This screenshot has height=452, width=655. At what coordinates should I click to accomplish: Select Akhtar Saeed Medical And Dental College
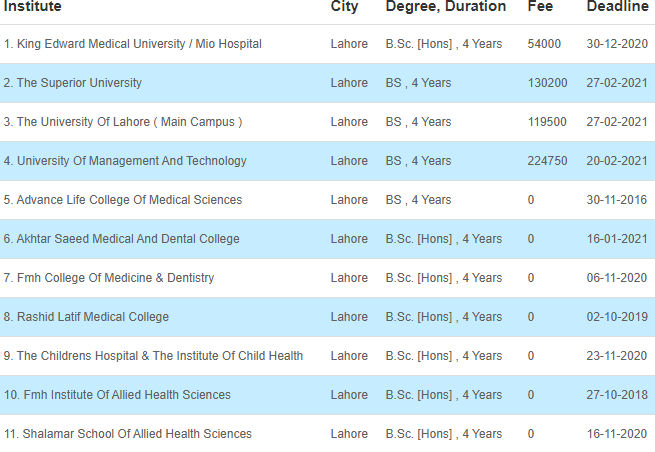(122, 239)
